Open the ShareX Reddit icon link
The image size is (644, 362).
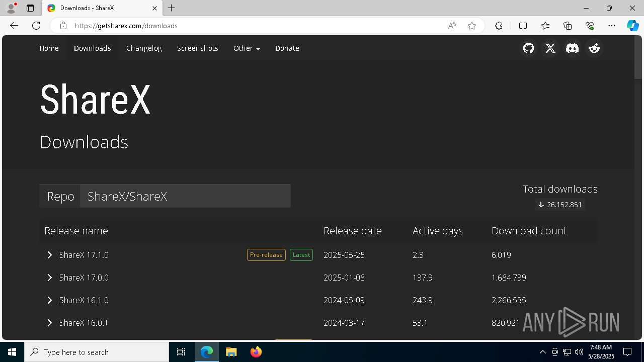click(x=594, y=48)
